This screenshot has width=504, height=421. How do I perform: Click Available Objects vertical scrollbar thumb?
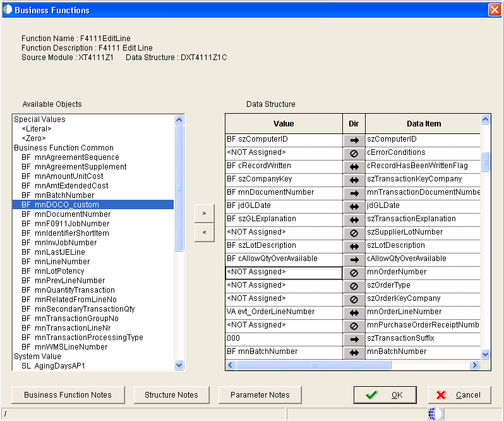tap(179, 188)
